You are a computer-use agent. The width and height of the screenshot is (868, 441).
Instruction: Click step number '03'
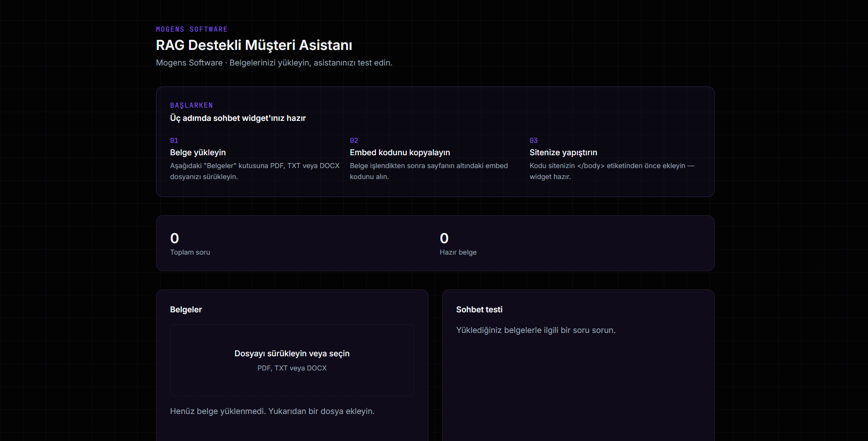pyautogui.click(x=534, y=141)
